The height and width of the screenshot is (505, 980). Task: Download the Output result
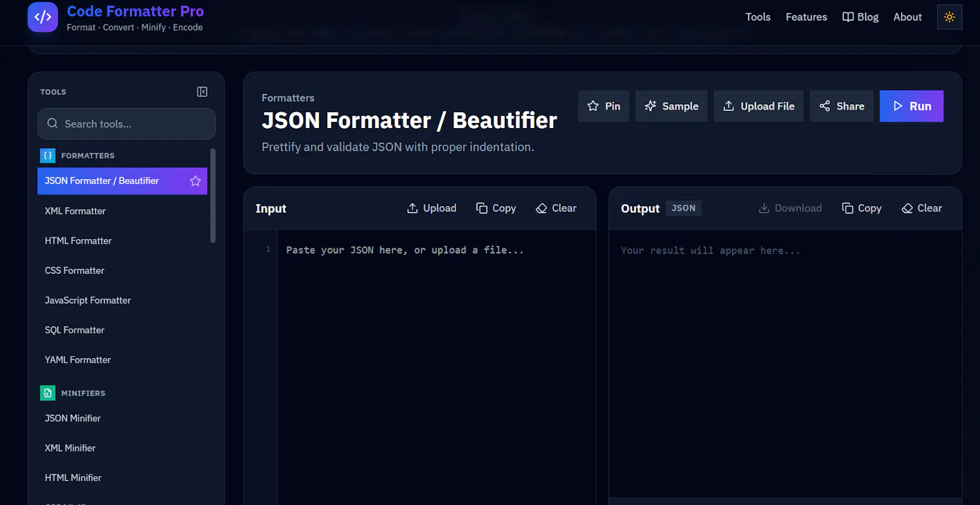click(x=790, y=208)
